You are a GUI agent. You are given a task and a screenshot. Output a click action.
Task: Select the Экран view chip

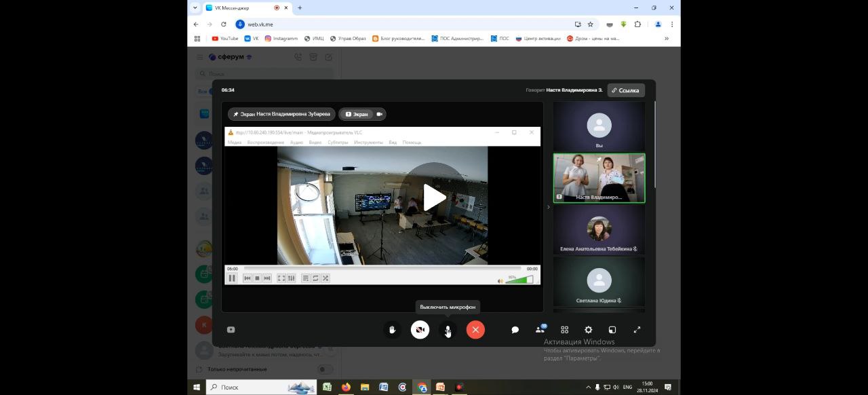[x=357, y=114]
